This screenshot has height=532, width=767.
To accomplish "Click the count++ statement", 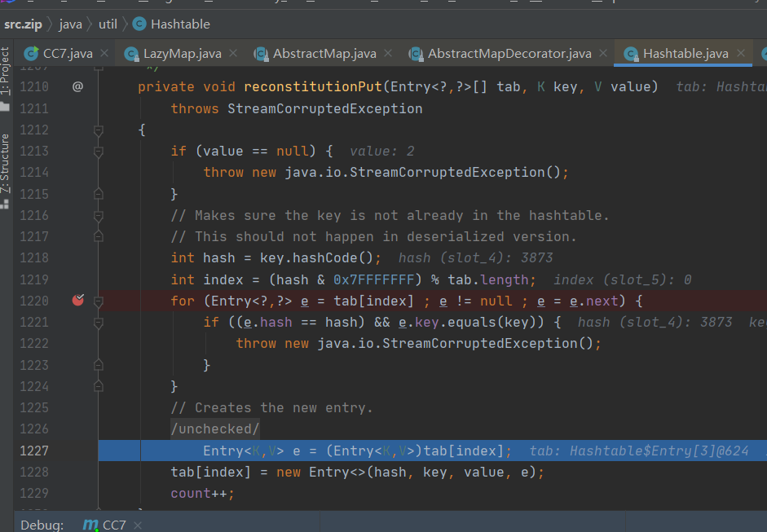I will tap(202, 494).
